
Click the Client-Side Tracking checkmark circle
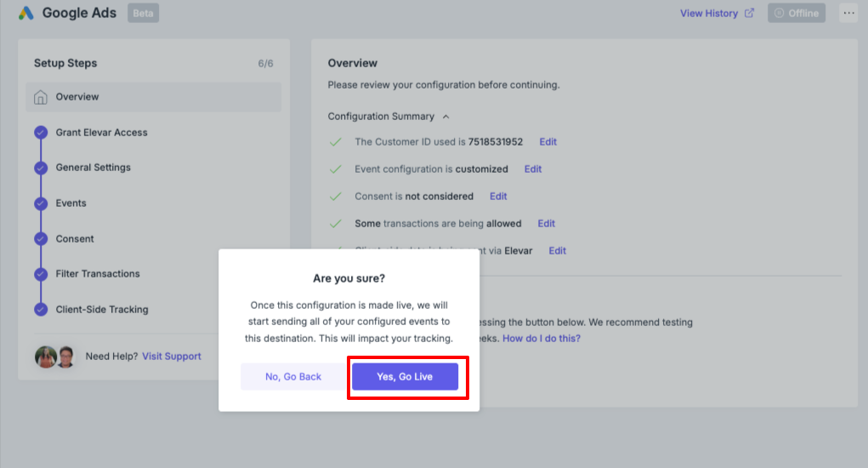coord(41,310)
